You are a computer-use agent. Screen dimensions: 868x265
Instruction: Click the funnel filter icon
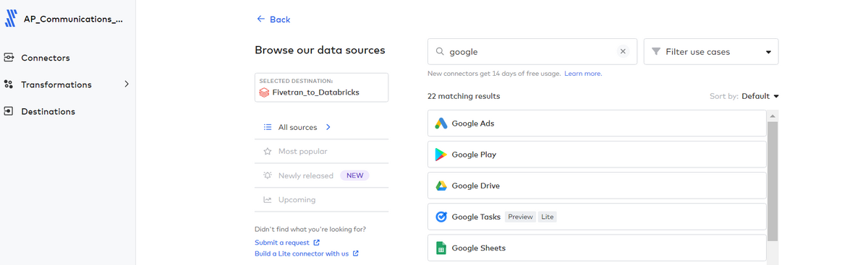[656, 52]
